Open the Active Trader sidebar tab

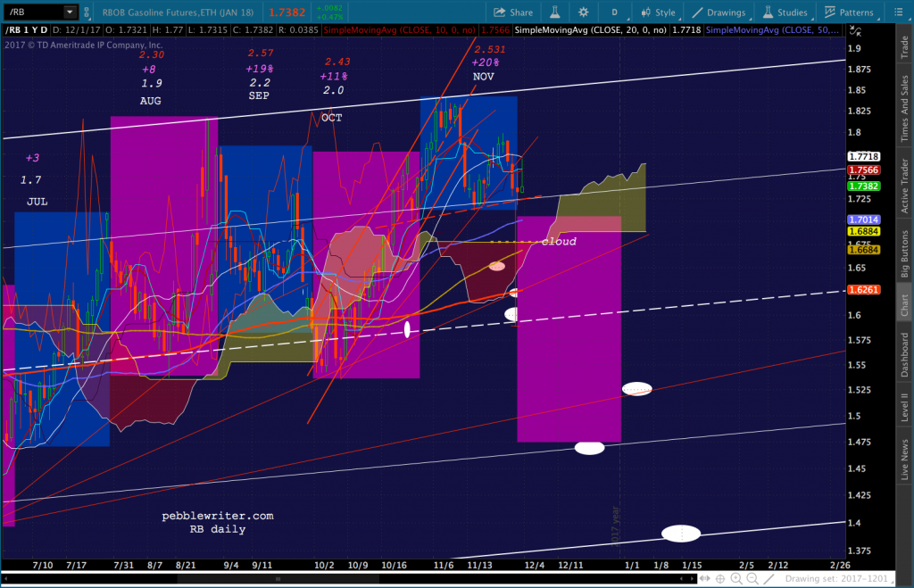click(905, 186)
